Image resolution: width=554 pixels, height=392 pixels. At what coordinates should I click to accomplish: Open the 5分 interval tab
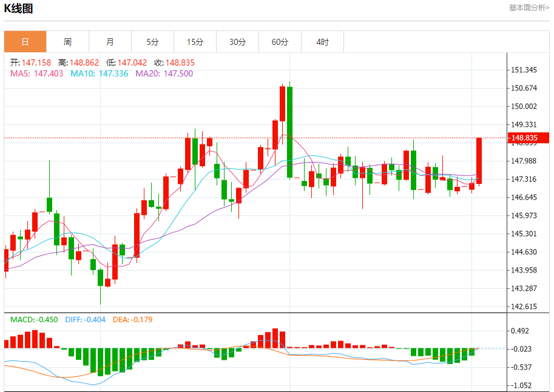click(153, 42)
